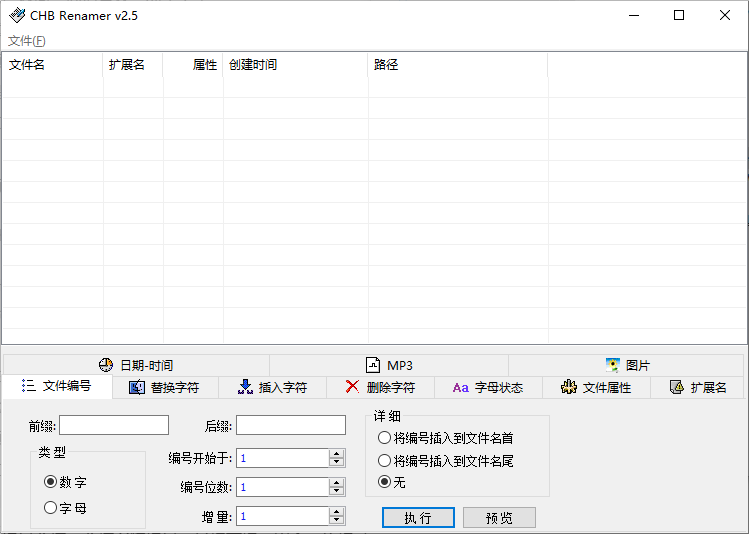This screenshot has width=749, height=534.
Task: Decrease 编号位数 with down arrow
Action: click(x=337, y=492)
